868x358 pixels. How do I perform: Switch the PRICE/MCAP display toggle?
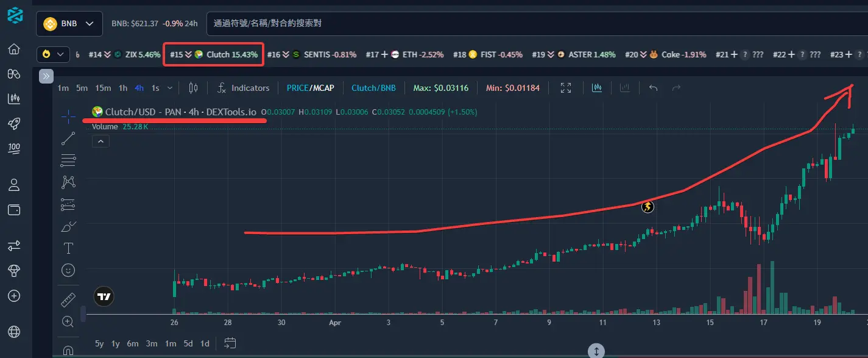pos(310,88)
